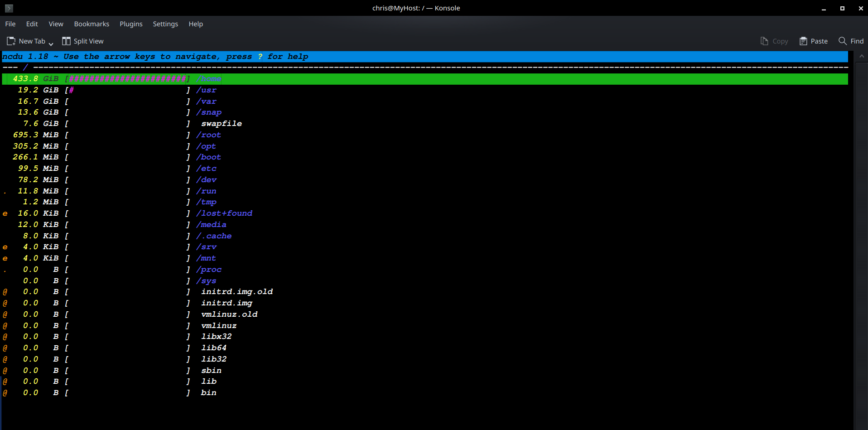The width and height of the screenshot is (868, 430).
Task: Maximize the Konsole window
Action: [842, 8]
